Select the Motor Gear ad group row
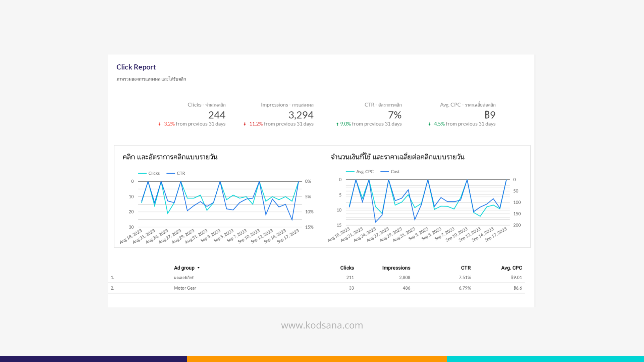 [316, 288]
